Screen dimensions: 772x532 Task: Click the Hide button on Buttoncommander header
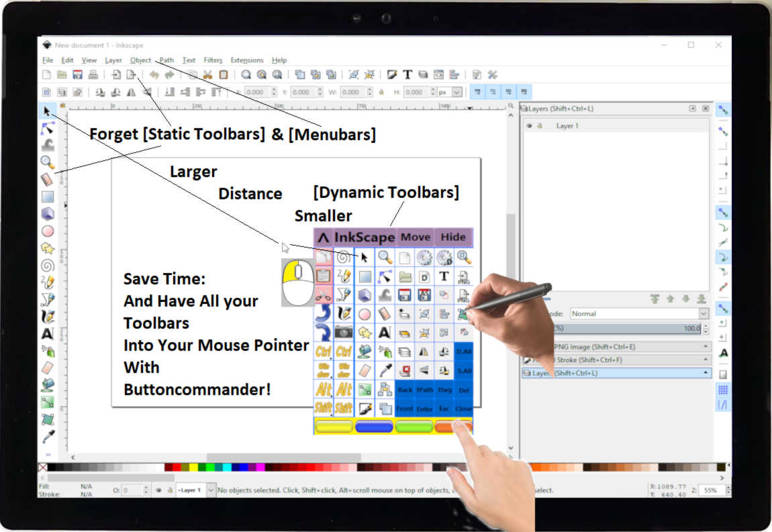pyautogui.click(x=453, y=237)
